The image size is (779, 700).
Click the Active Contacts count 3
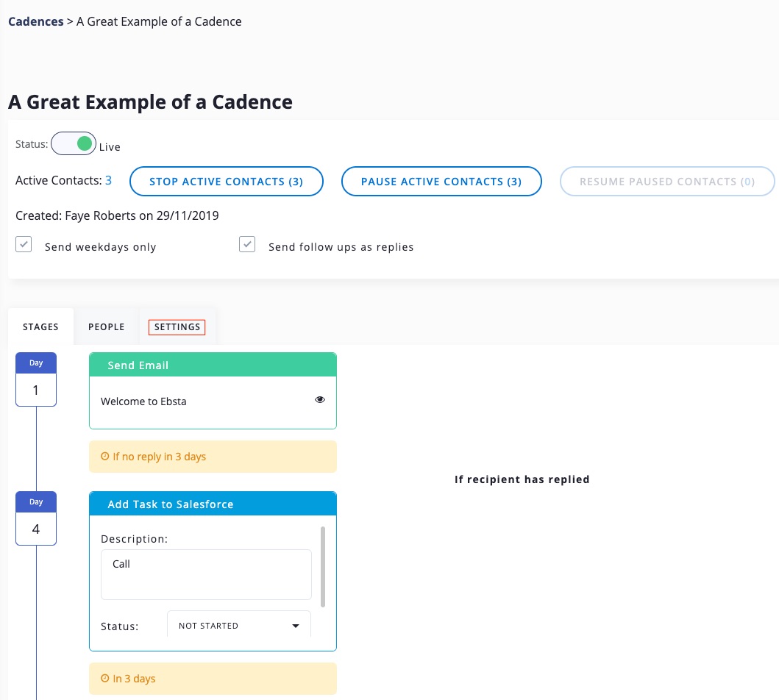(108, 180)
